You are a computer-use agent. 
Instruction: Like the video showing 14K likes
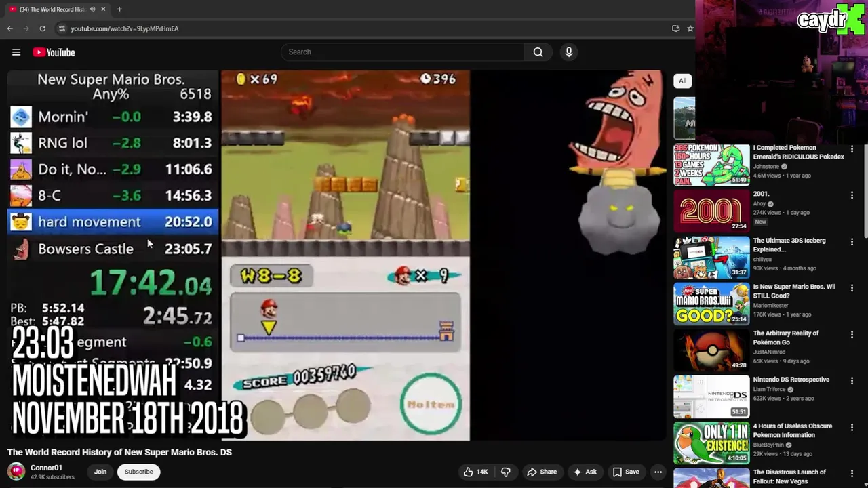476,472
